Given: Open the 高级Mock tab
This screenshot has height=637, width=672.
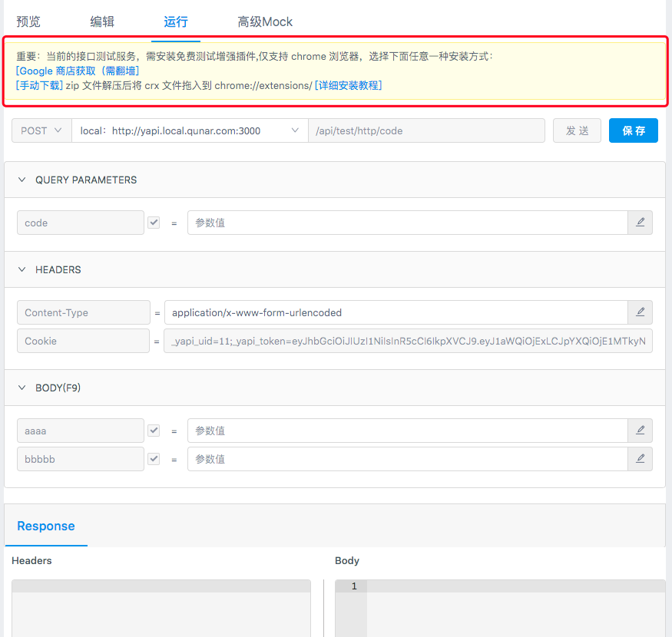Looking at the screenshot, I should tap(265, 21).
